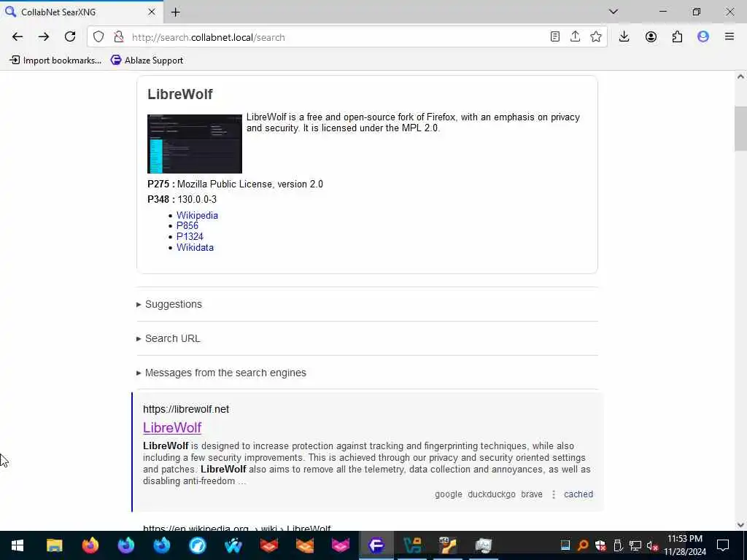Open the account icon in toolbar
Screen dimensions: 747x560
pos(651,36)
